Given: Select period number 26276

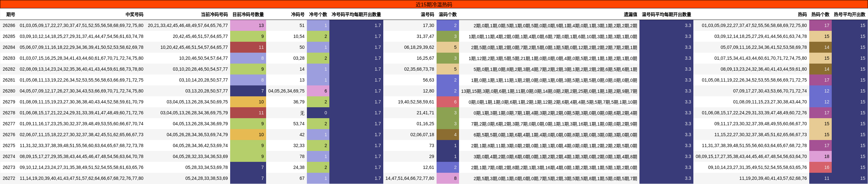Looking at the screenshot, I should pyautogui.click(x=9, y=135).
